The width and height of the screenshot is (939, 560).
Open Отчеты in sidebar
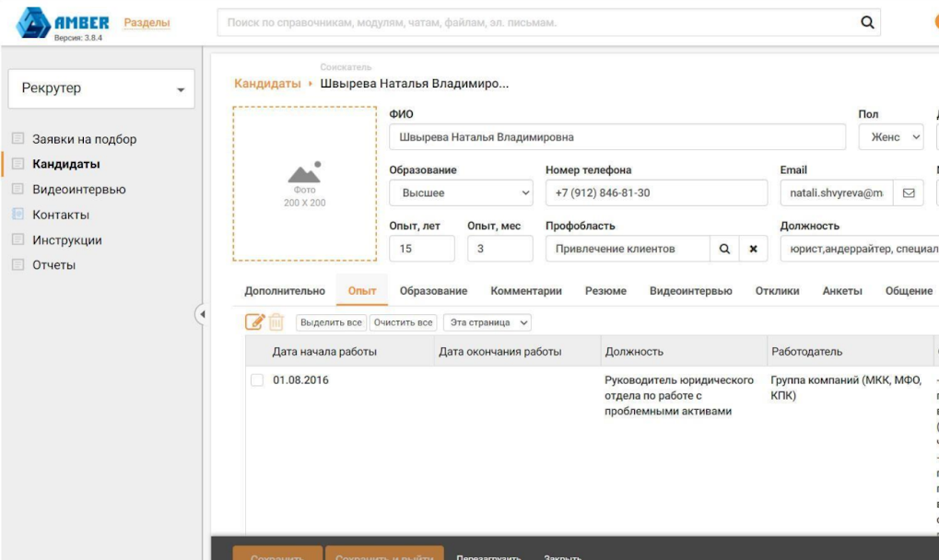(x=53, y=265)
